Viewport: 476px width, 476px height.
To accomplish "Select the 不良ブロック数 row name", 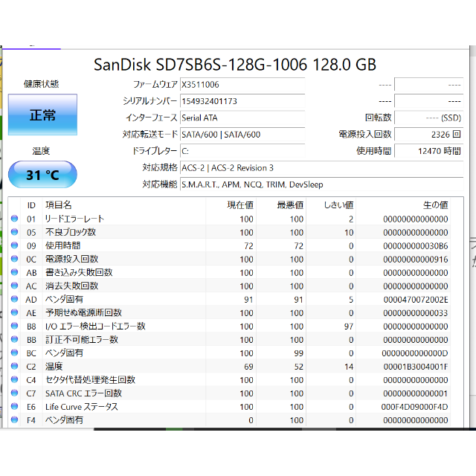I will (x=71, y=232).
